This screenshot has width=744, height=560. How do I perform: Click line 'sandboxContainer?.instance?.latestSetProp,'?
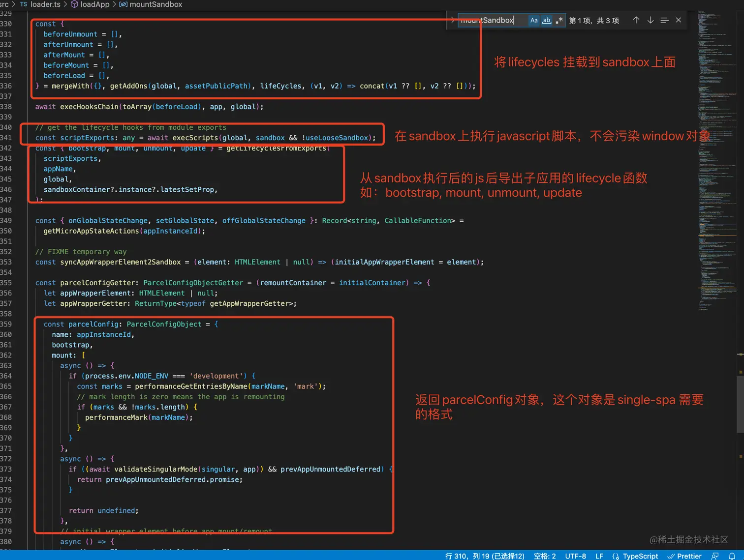(130, 189)
